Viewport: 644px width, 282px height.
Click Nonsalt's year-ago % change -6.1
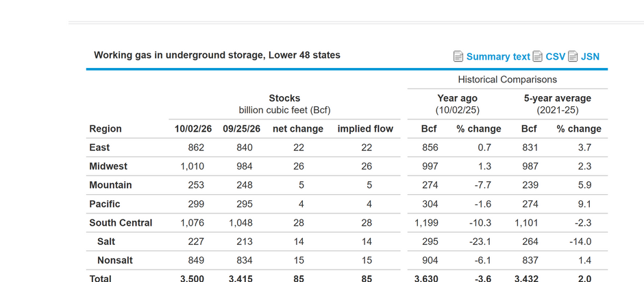pyautogui.click(x=482, y=261)
